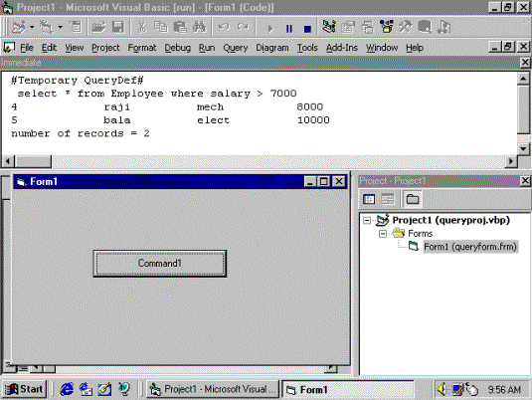The image size is (532, 400).
Task: Select Form1 (queryform.frm) in project tree
Action: [x=470, y=247]
